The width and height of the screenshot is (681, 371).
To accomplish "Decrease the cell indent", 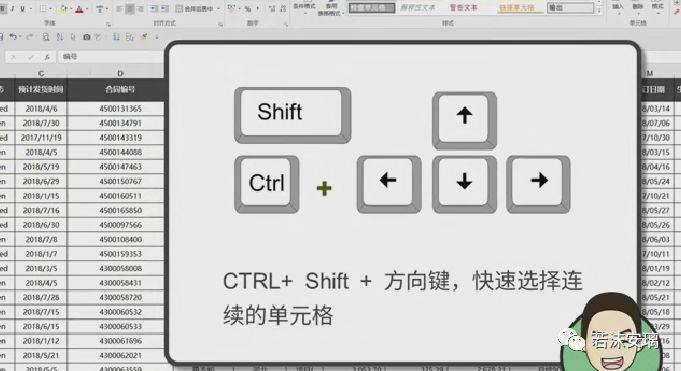I will (154, 9).
